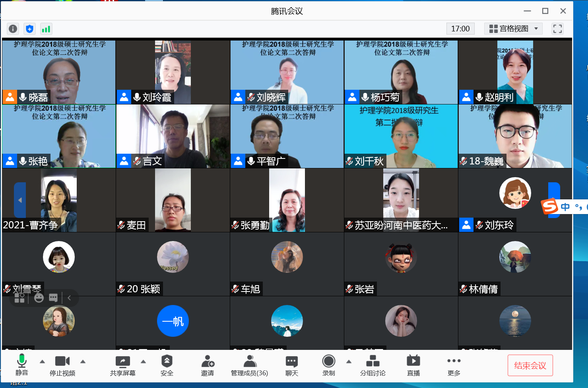Open the meeting info icon
This screenshot has height=388, width=588.
(13, 29)
